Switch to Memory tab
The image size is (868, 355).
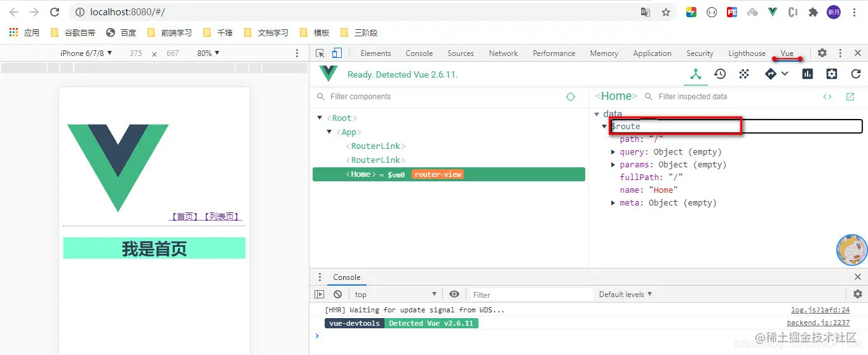pos(604,53)
